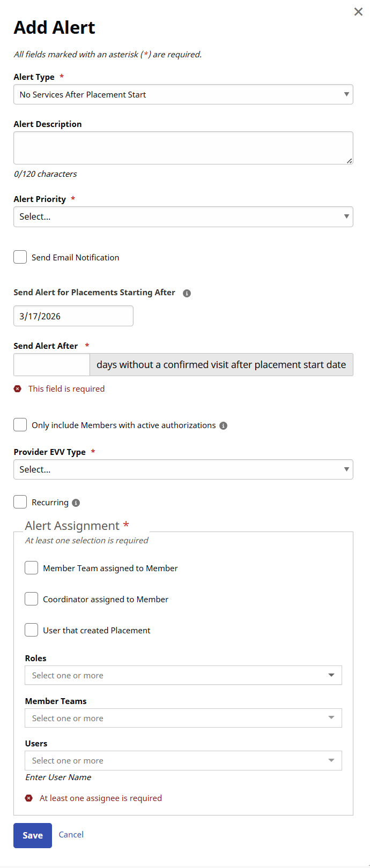This screenshot has width=370, height=868.
Task: Check User that created Placement
Action: point(31,630)
